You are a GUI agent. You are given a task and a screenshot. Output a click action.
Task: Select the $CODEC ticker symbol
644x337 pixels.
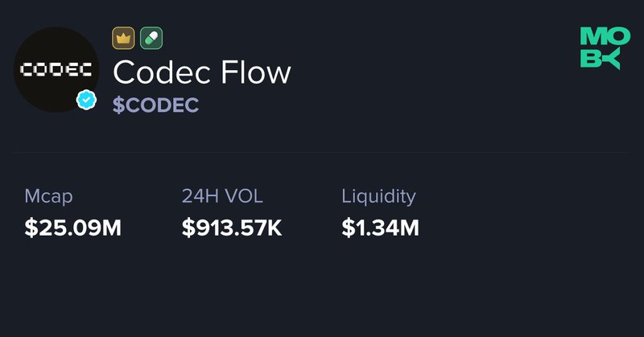pos(156,105)
